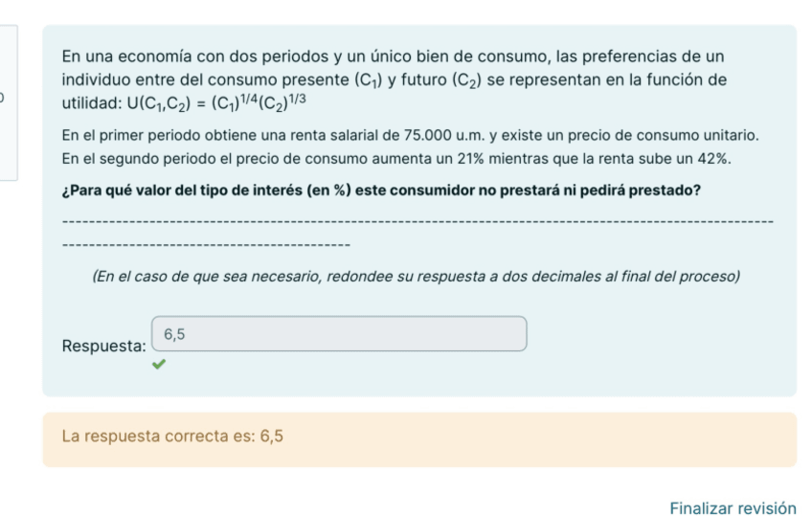812x516 pixels.
Task: Click the (C1) present consumption symbol
Action: pyautogui.click(x=370, y=79)
